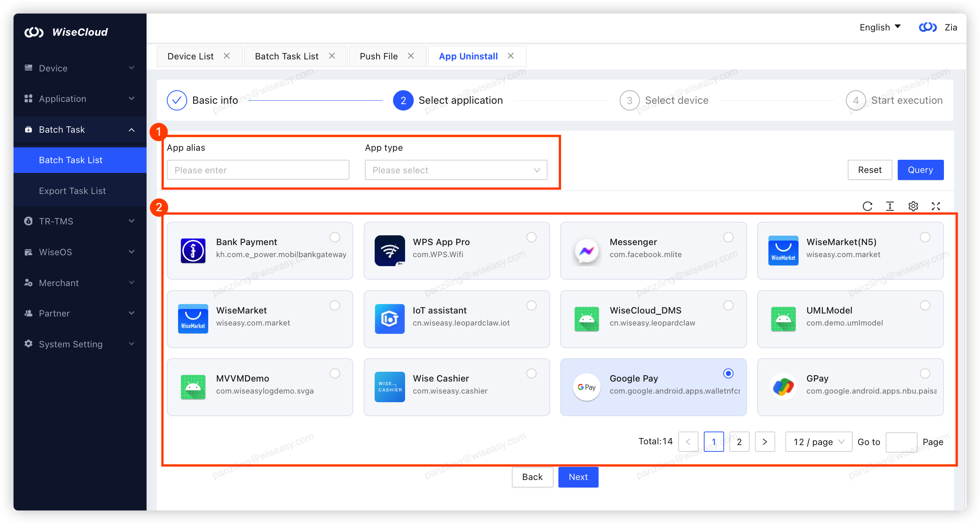Click the App alias input field

(257, 170)
